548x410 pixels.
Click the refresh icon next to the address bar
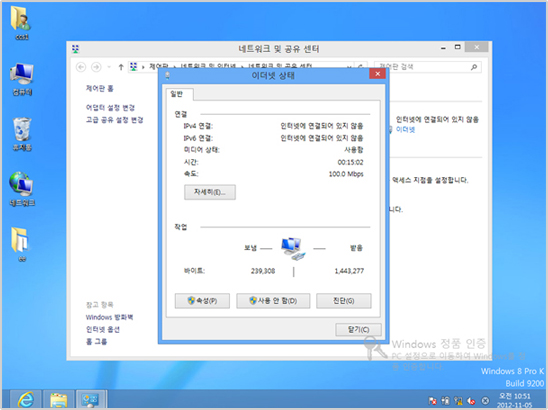coord(361,66)
